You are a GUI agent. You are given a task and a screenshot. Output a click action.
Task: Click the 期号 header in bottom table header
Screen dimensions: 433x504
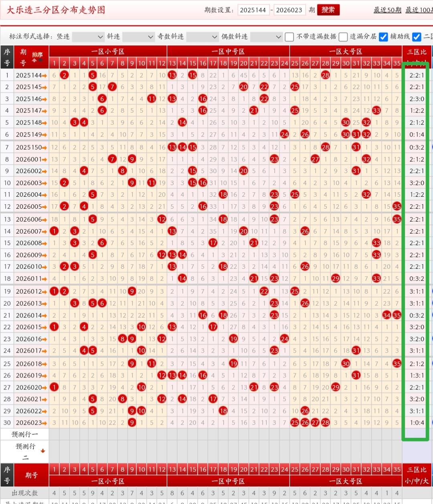click(x=31, y=475)
